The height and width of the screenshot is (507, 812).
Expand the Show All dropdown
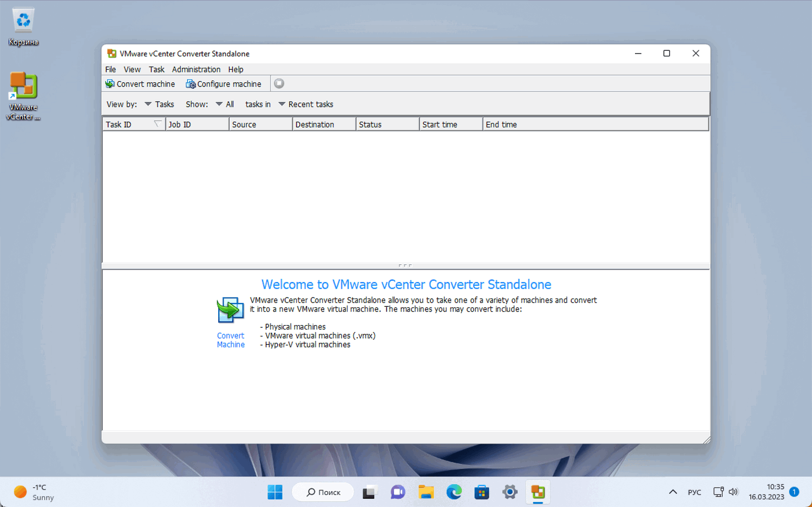coord(225,104)
